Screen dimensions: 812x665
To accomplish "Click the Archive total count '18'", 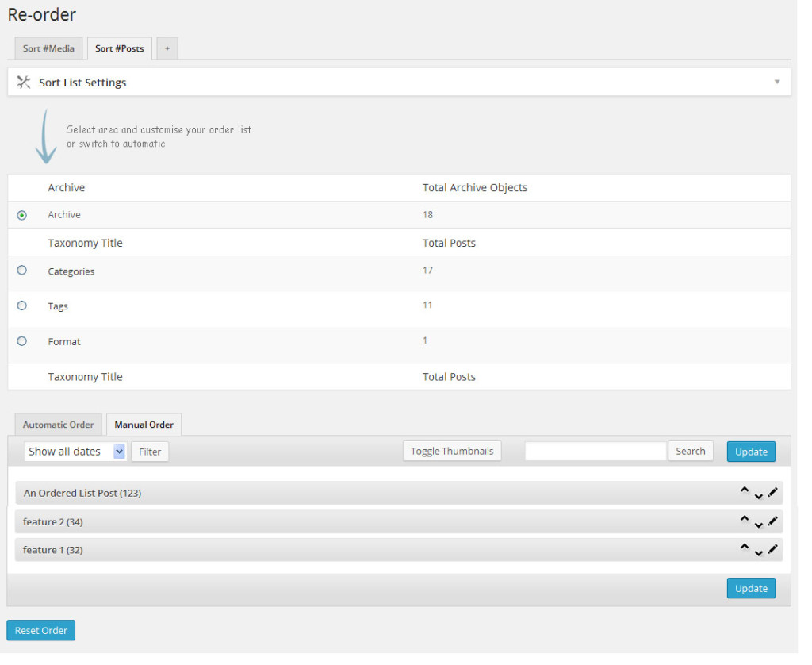I will click(x=435, y=218).
